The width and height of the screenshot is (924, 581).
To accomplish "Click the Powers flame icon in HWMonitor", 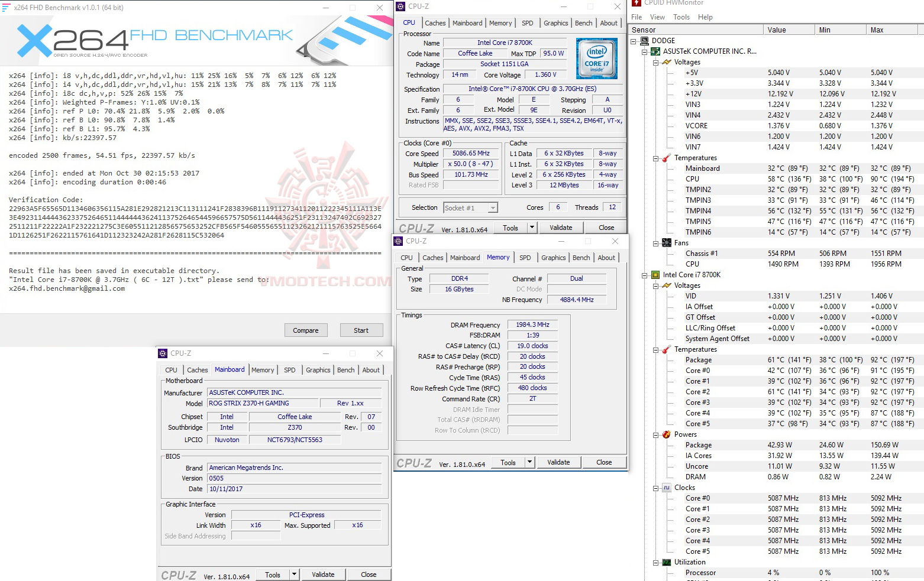I will [666, 434].
